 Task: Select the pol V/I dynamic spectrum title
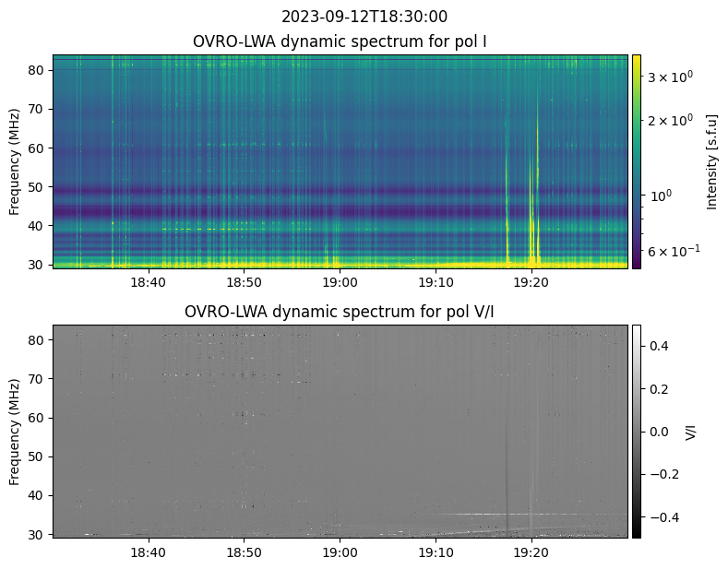(x=340, y=312)
